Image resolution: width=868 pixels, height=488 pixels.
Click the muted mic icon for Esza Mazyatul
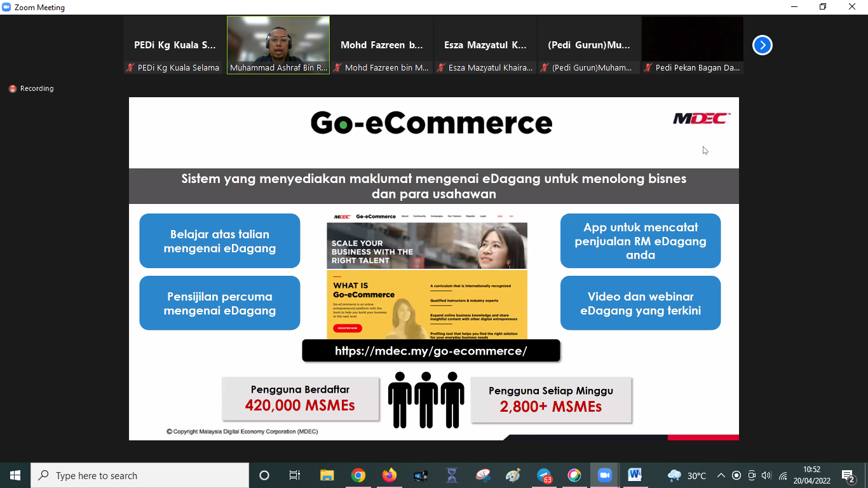point(442,67)
